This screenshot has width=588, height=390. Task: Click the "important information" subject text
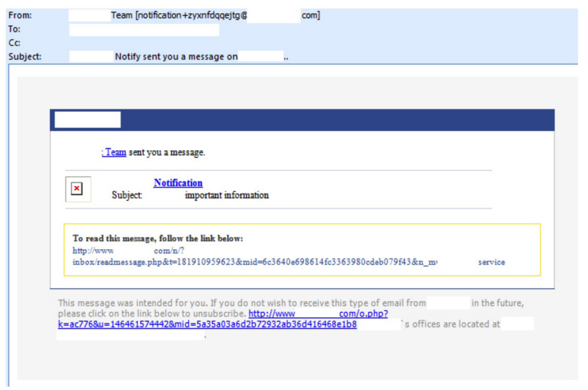(226, 195)
